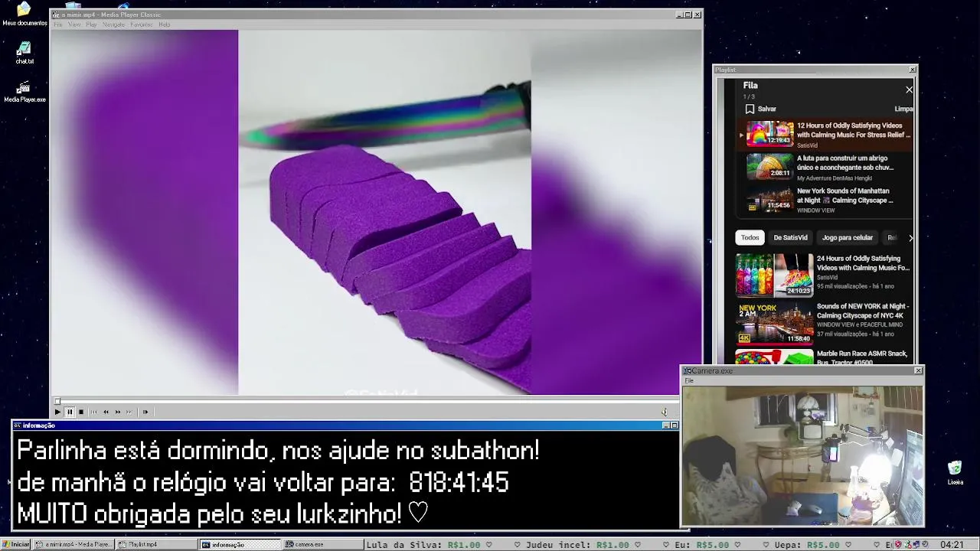Skip to next track in Media Player
This screenshot has height=551, width=980.
click(129, 412)
